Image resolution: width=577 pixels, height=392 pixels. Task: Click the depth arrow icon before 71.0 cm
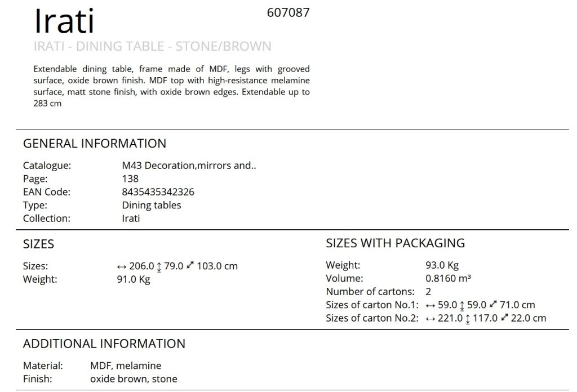[493, 304]
